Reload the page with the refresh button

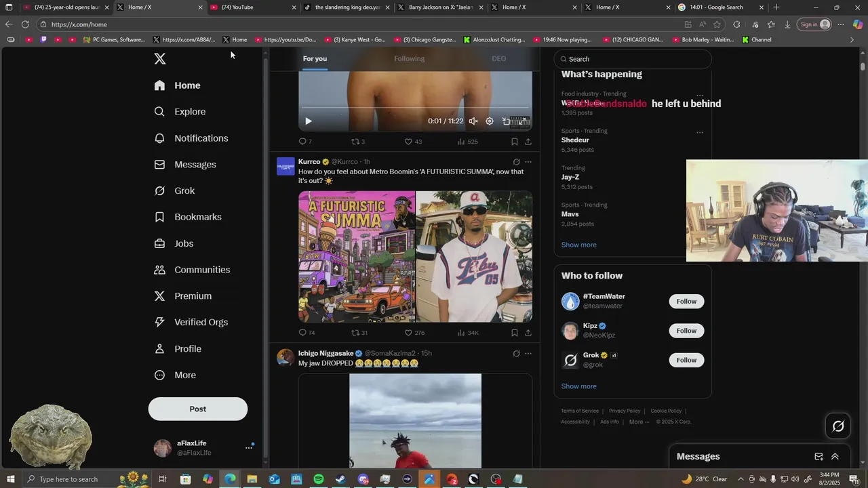(x=25, y=24)
